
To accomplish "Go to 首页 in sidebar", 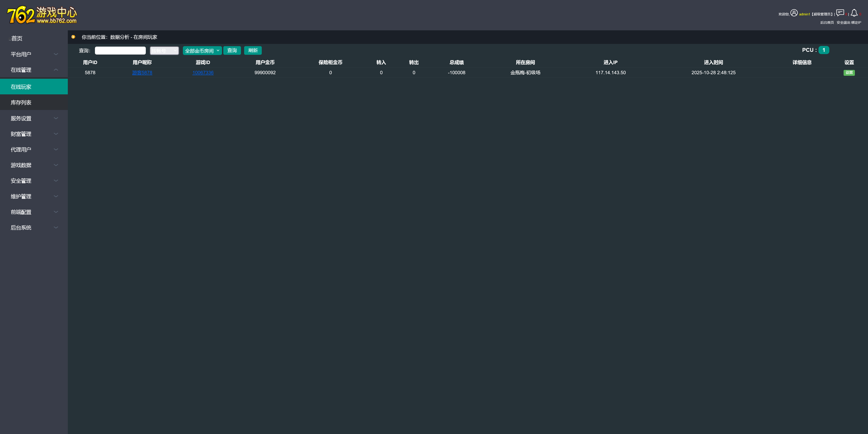I will (x=17, y=38).
